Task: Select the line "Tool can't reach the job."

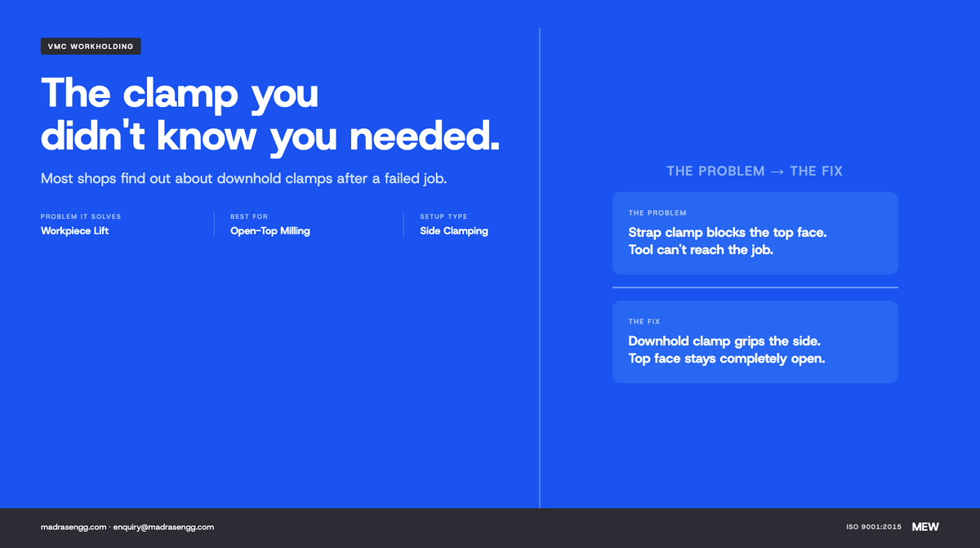Action: point(701,250)
